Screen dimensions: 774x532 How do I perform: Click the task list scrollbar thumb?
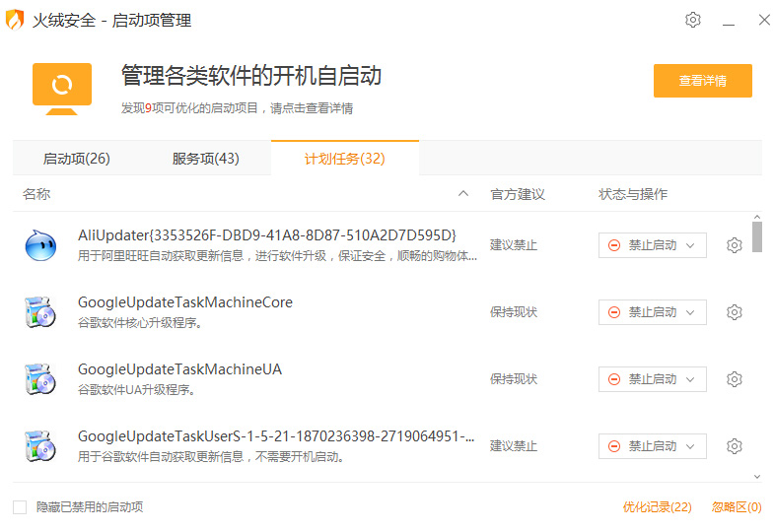coord(757,237)
